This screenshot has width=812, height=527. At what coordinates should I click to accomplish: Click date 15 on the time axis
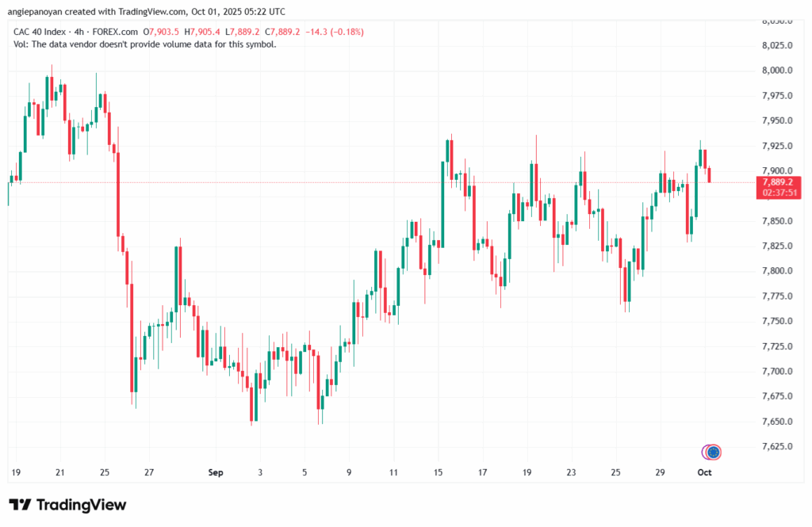438,472
